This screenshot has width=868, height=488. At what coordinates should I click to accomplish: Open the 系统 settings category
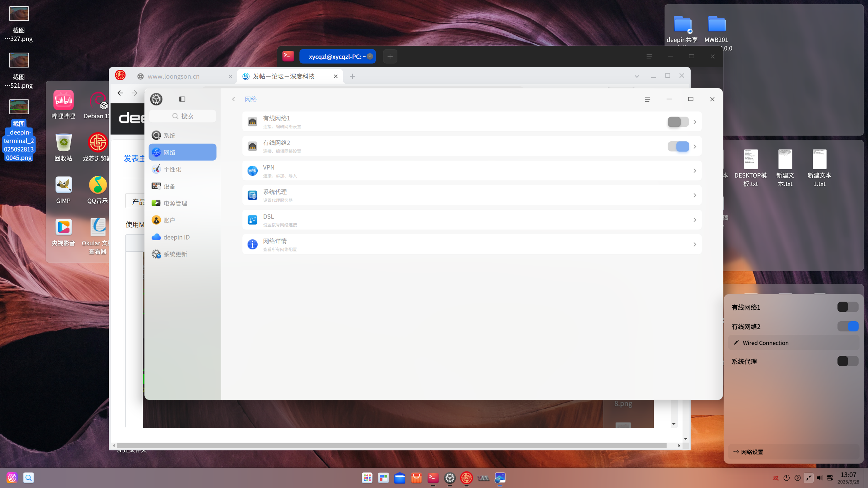pyautogui.click(x=182, y=135)
